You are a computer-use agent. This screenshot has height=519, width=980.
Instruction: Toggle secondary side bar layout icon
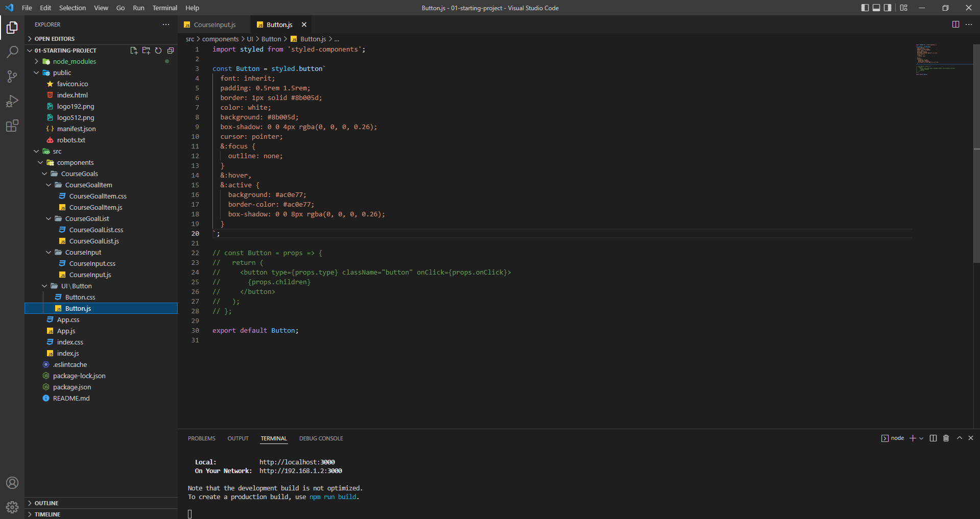888,8
